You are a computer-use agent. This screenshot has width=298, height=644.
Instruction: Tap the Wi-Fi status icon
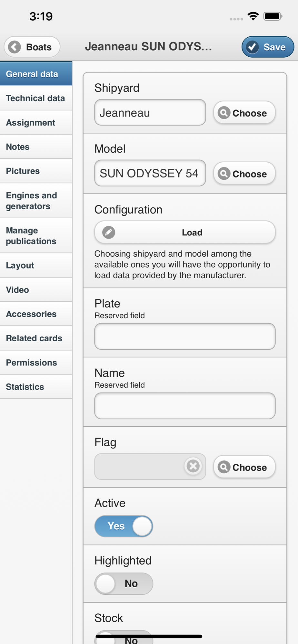tap(253, 16)
